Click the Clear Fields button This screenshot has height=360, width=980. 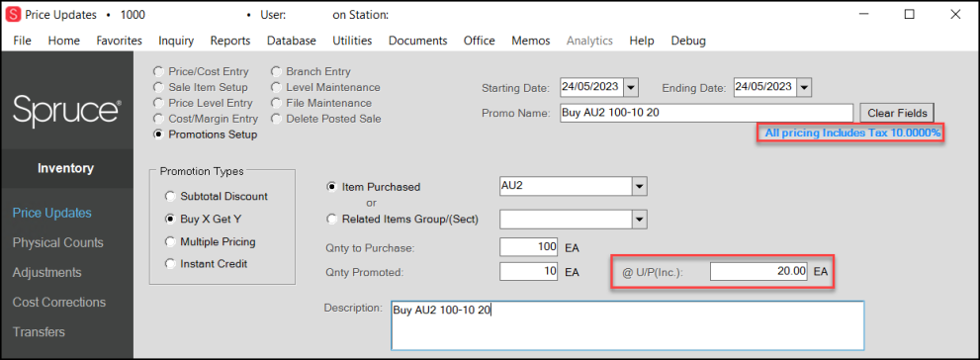click(897, 113)
